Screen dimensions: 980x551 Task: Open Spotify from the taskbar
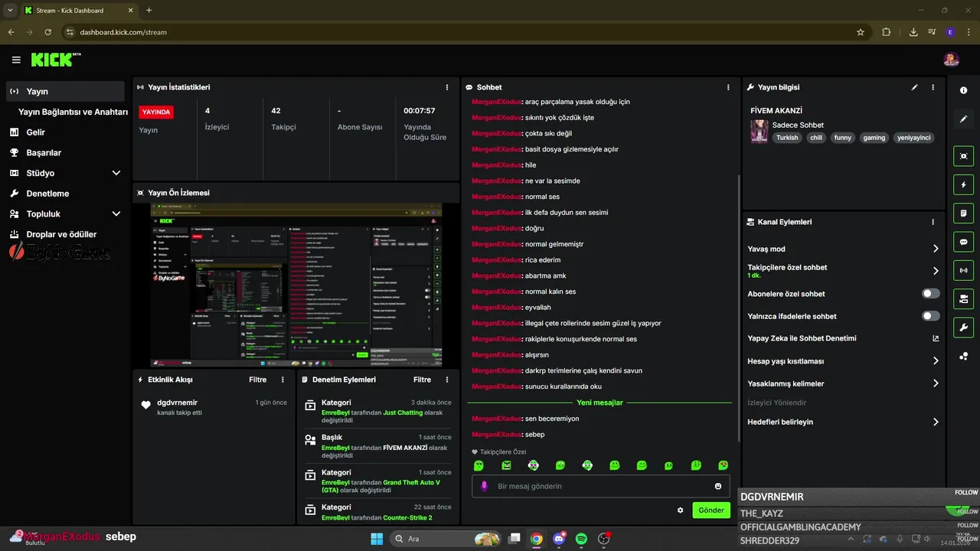(x=581, y=539)
